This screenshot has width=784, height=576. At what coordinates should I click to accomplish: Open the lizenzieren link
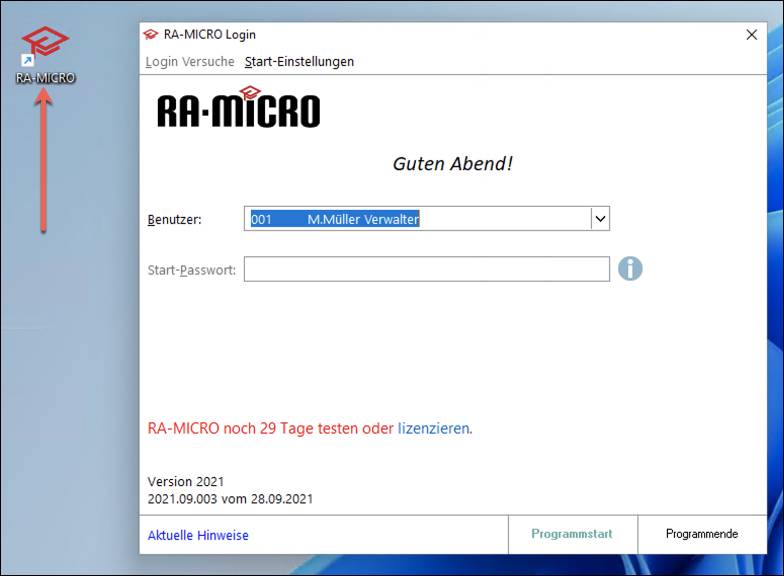click(434, 428)
